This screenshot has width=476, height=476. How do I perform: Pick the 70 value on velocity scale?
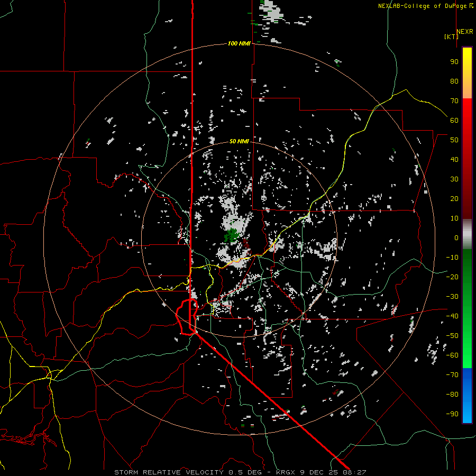454,101
